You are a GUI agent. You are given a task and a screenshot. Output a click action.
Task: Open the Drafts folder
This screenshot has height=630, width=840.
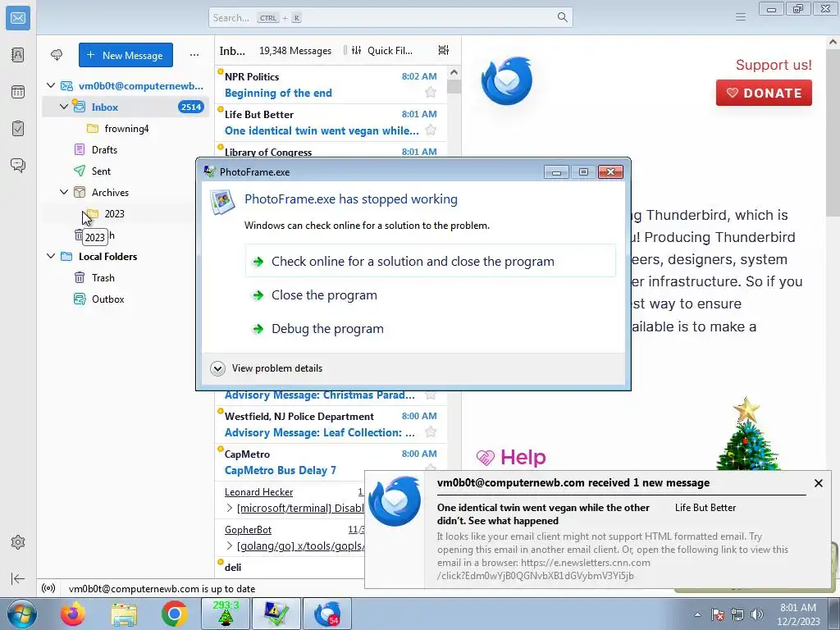(104, 150)
